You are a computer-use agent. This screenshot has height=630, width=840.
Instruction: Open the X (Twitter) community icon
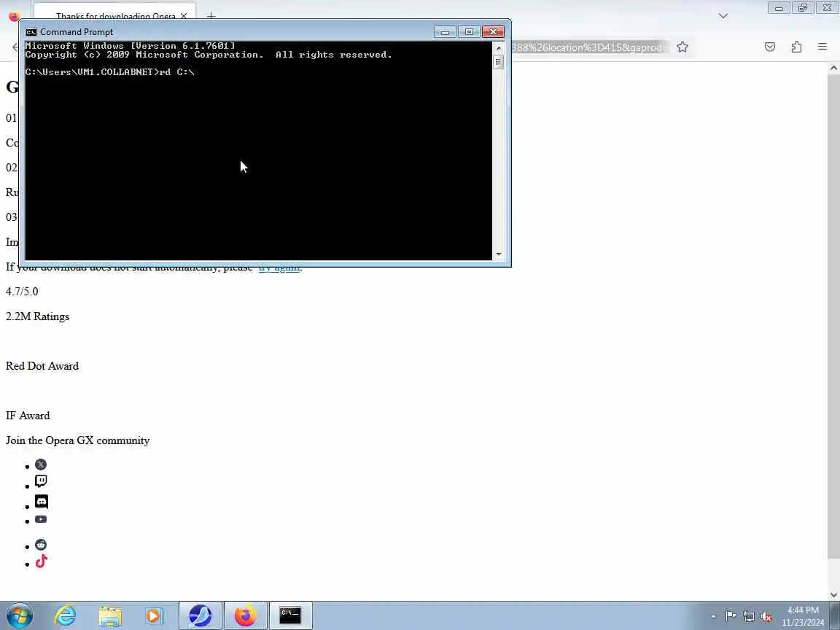41,464
